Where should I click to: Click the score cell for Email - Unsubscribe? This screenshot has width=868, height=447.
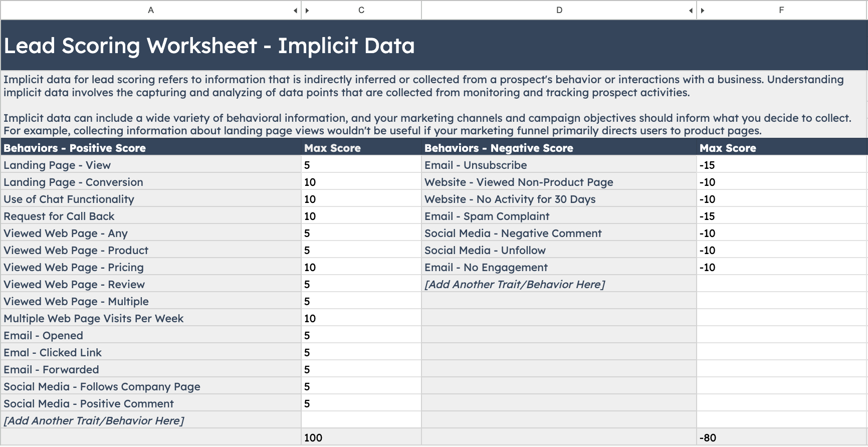click(x=781, y=165)
